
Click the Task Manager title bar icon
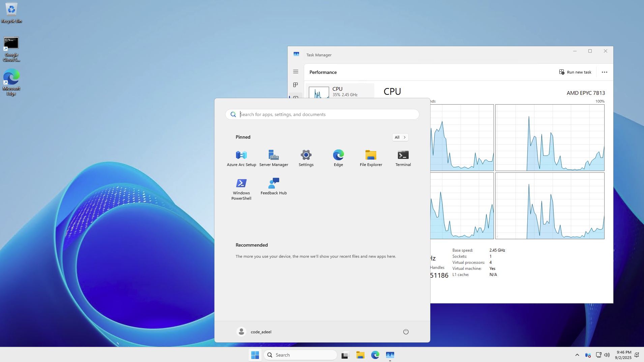[x=296, y=54]
